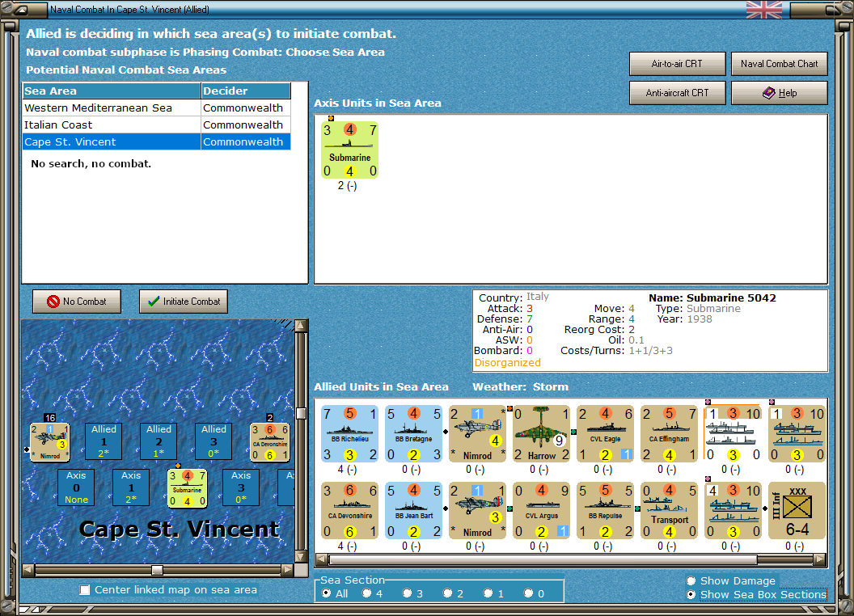The image size is (854, 616).
Task: Select the Harrow aircraft counter
Action: coord(541,433)
